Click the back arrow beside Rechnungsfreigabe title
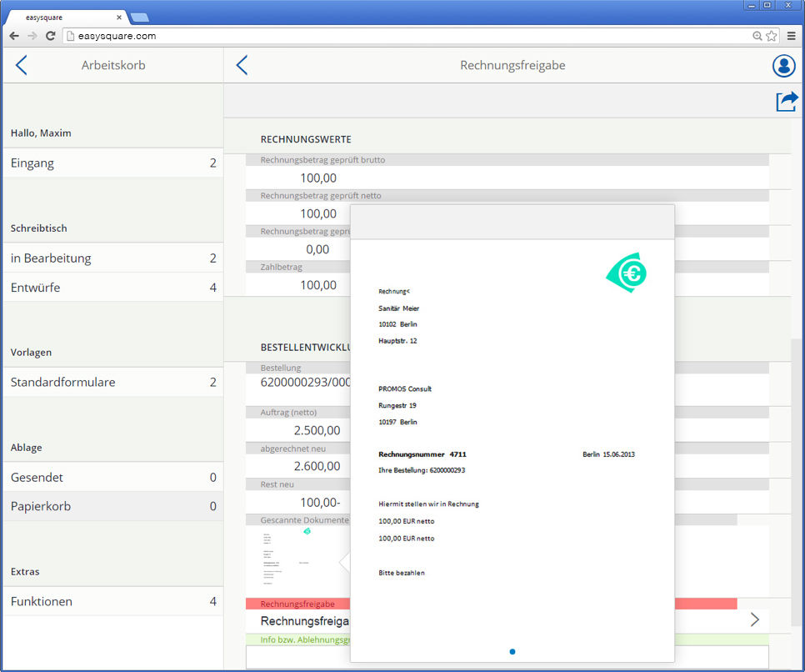805x672 pixels. 242,65
